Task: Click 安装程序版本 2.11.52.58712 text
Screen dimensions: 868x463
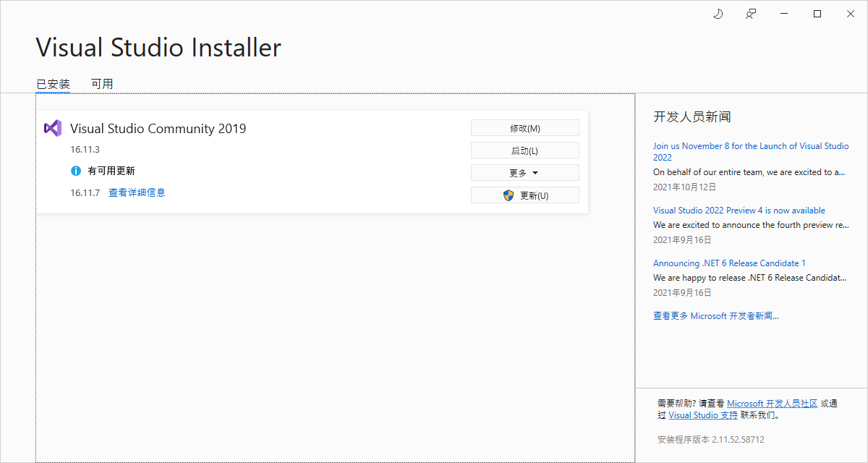Action: pos(711,439)
